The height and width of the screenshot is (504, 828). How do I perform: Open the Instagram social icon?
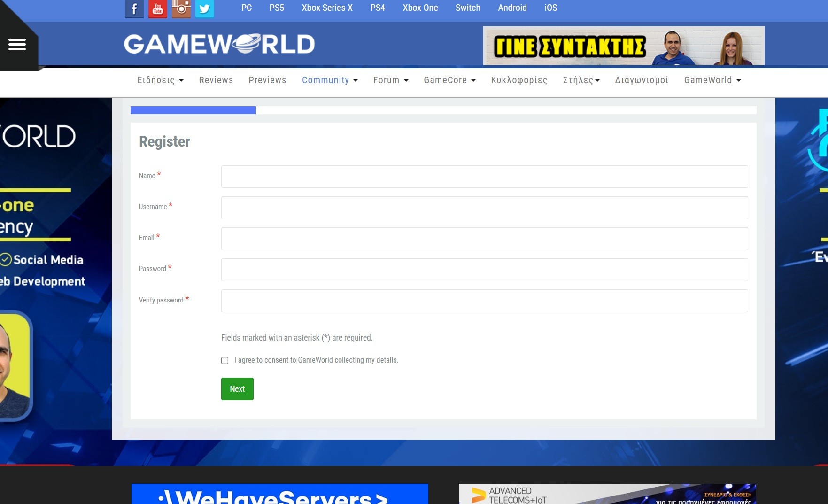coord(181,8)
